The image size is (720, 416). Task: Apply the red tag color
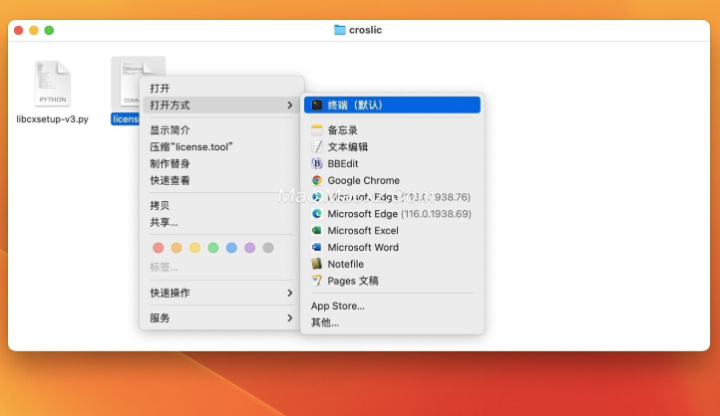point(158,248)
